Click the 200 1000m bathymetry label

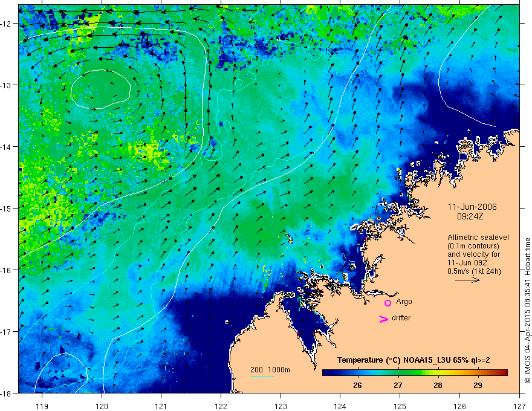coord(270,370)
